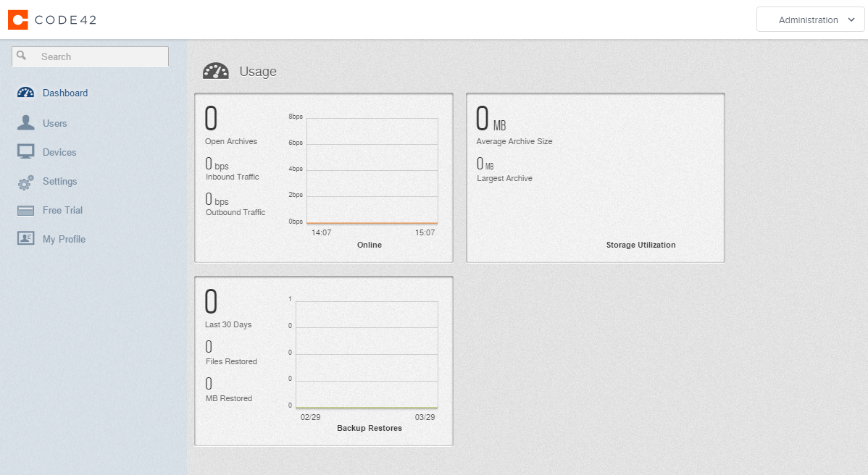
Task: Click the Files Restored label
Action: coord(231,361)
